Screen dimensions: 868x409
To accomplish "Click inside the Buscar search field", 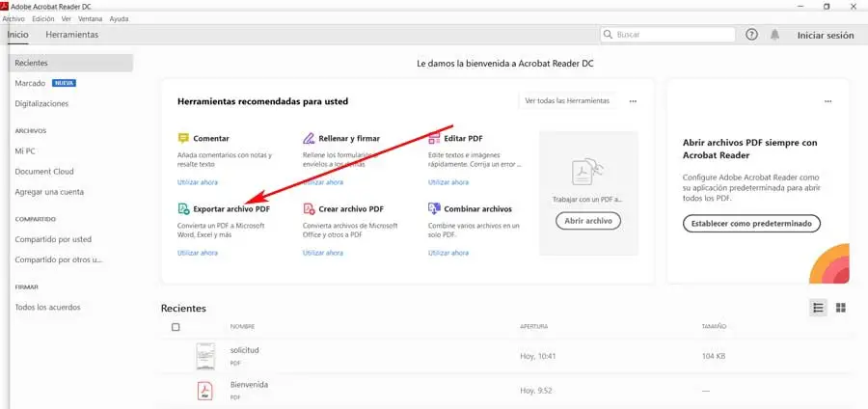I will click(x=668, y=35).
